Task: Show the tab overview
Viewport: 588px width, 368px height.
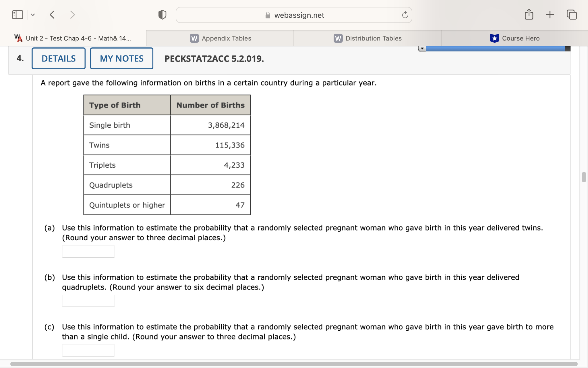Action: (x=571, y=15)
